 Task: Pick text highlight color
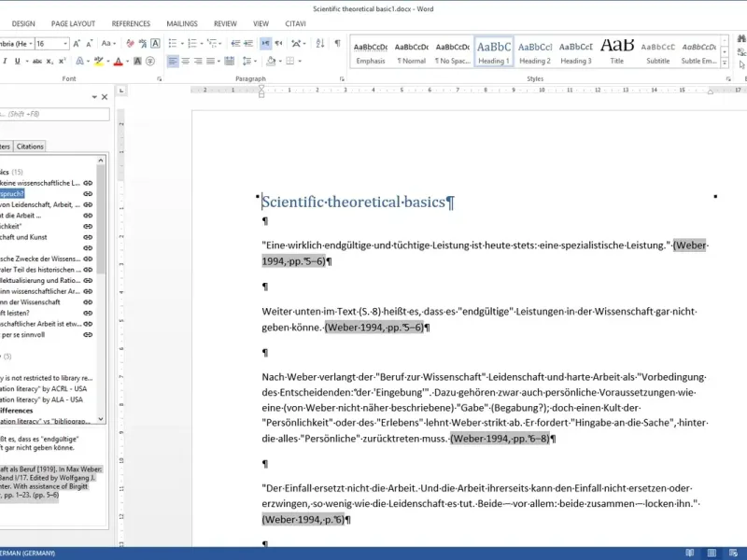[x=99, y=62]
